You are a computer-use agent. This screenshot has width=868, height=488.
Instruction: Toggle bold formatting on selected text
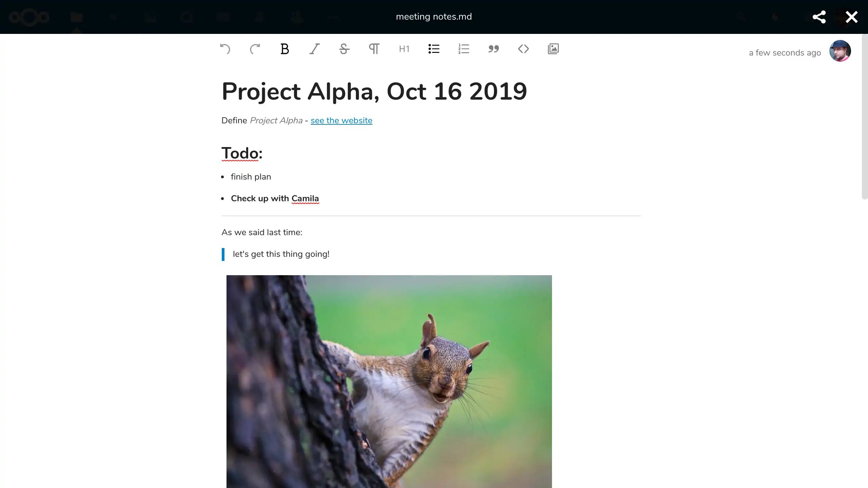click(285, 48)
